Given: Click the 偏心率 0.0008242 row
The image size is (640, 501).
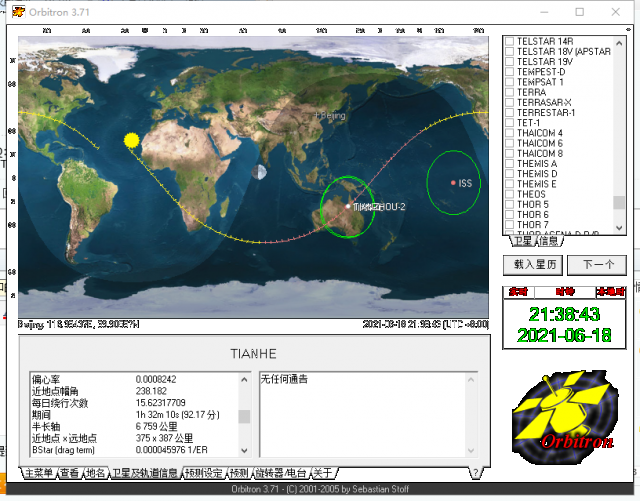Looking at the screenshot, I should point(134,379).
